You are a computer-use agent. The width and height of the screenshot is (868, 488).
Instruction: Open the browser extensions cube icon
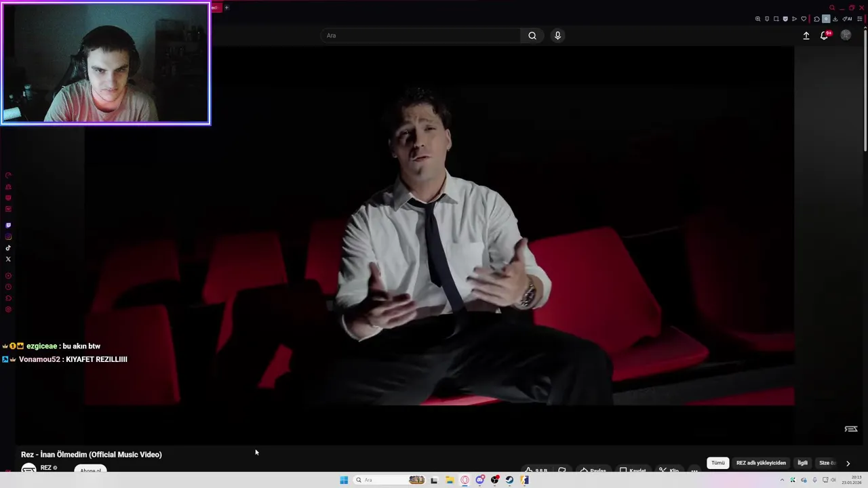pos(816,19)
